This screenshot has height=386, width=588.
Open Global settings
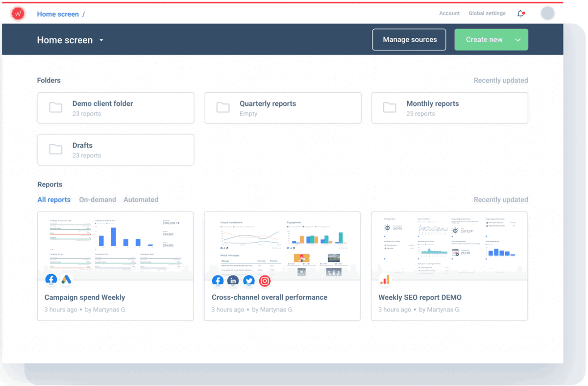pos(487,13)
